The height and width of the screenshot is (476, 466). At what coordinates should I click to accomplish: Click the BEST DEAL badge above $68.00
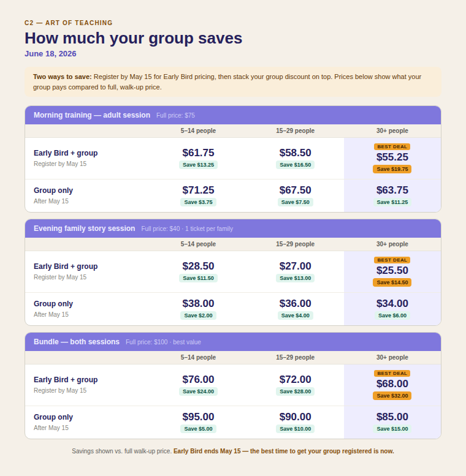click(392, 373)
